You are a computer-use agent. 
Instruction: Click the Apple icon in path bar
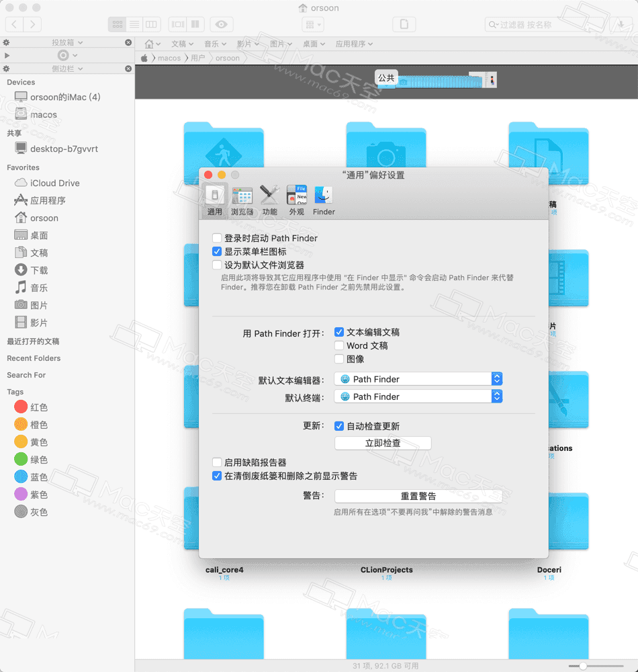pyautogui.click(x=144, y=58)
